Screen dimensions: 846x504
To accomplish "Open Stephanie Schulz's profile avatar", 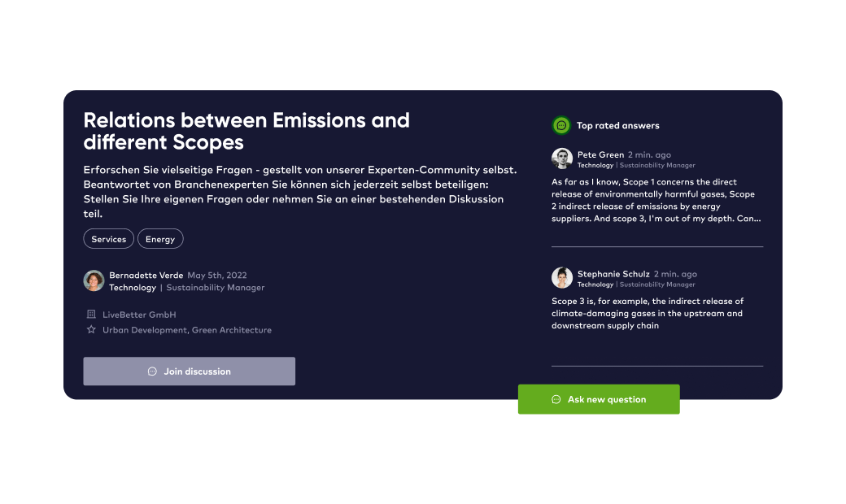I will [561, 277].
